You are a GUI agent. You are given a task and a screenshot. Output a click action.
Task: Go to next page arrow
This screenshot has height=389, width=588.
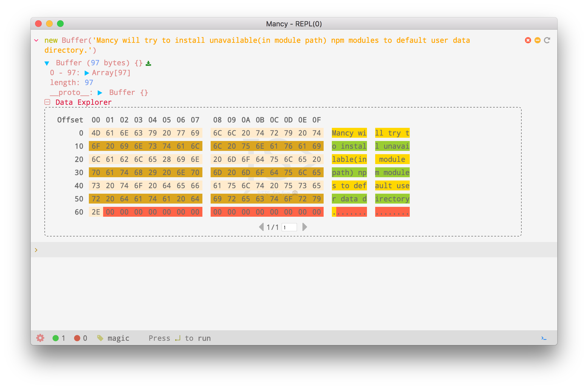[304, 227]
